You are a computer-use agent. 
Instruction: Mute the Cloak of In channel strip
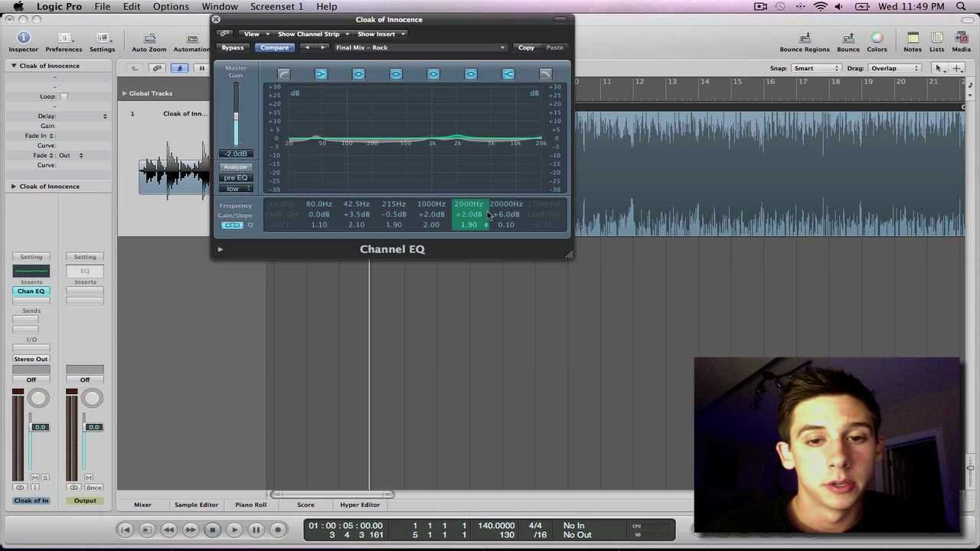pos(34,478)
